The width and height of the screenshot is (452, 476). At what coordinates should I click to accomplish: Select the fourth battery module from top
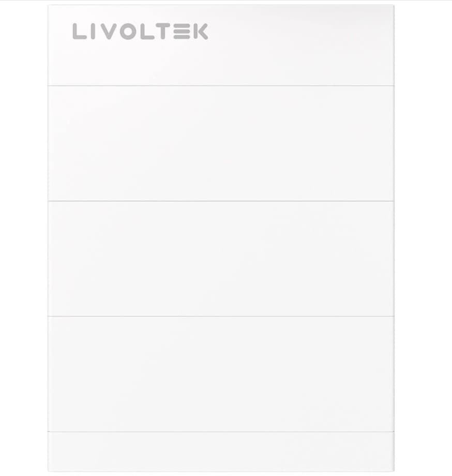tap(221, 374)
